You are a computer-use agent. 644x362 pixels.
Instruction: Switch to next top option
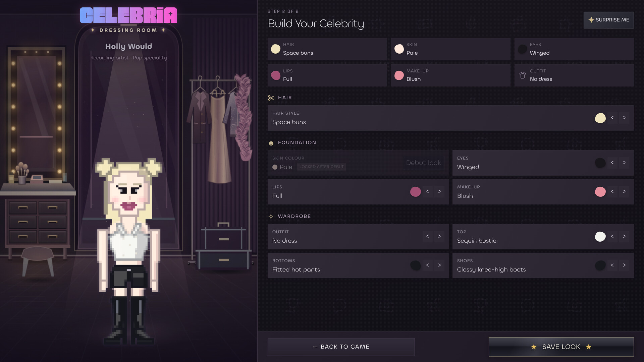pyautogui.click(x=624, y=236)
